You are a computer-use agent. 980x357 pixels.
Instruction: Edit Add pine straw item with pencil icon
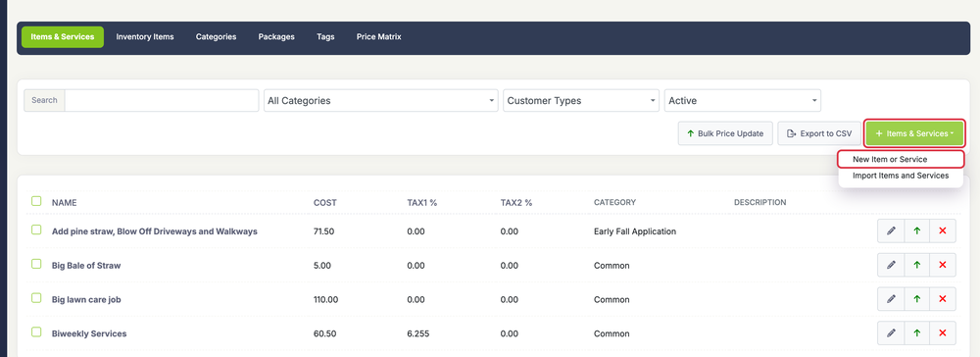(x=891, y=231)
